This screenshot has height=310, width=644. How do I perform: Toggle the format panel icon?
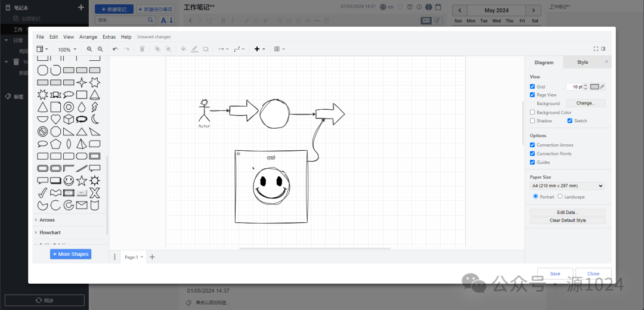tap(603, 49)
